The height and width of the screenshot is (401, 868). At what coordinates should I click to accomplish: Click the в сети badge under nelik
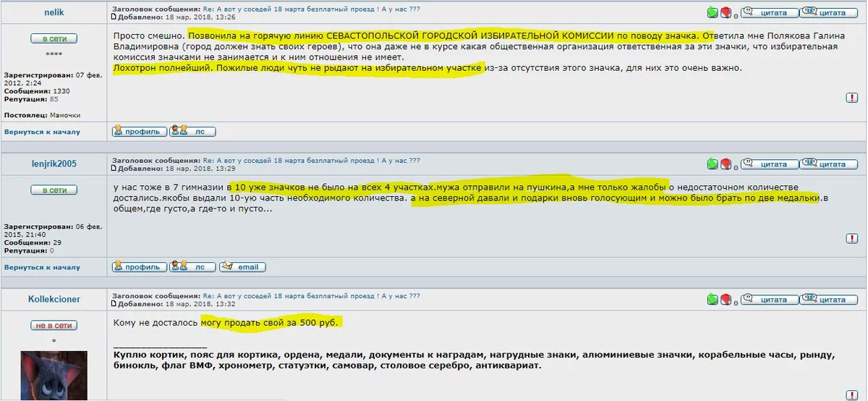point(54,38)
